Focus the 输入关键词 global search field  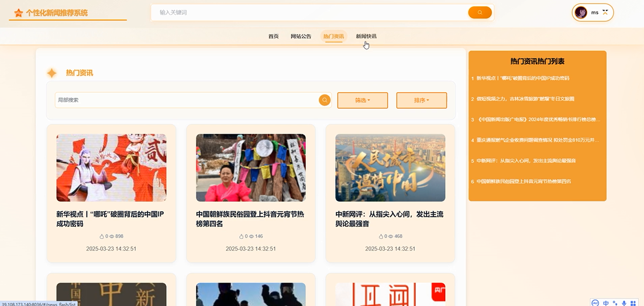(310, 12)
